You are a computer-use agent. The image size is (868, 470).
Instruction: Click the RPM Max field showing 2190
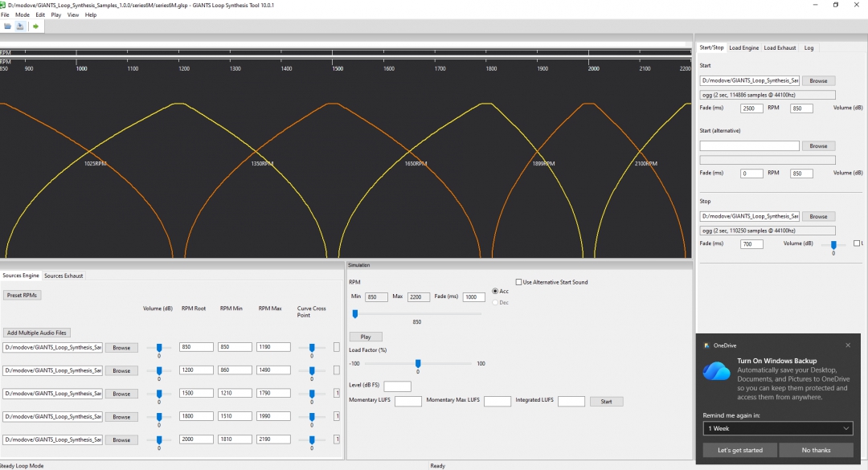273,439
